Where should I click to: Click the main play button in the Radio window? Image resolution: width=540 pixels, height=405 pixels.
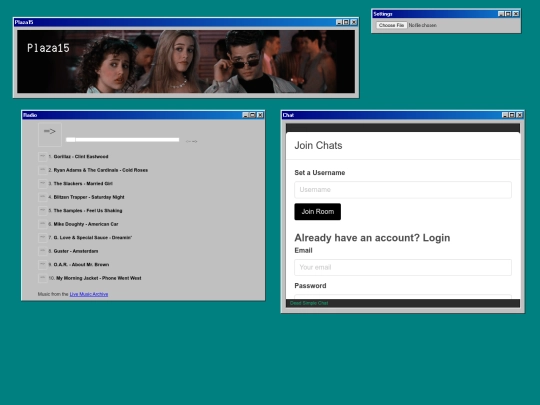(x=50, y=135)
